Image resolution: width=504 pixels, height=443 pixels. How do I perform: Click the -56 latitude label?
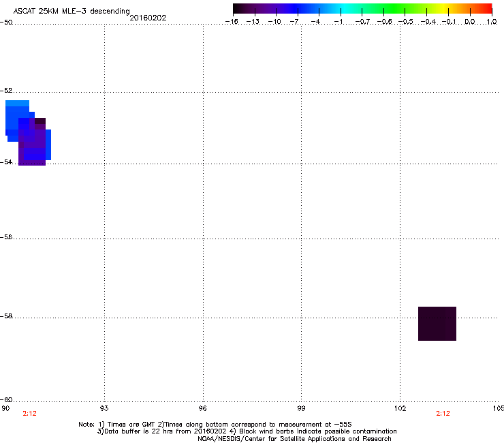6,236
